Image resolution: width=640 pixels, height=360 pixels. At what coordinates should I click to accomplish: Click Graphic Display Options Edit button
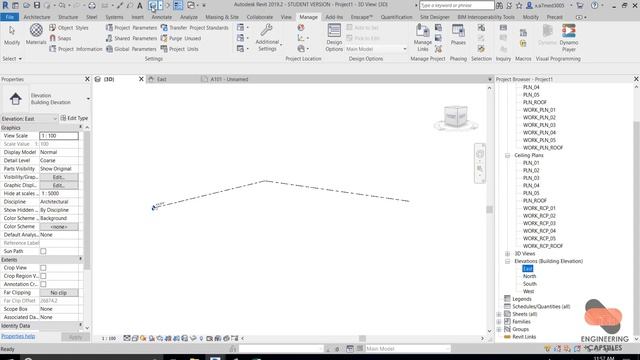coord(59,185)
